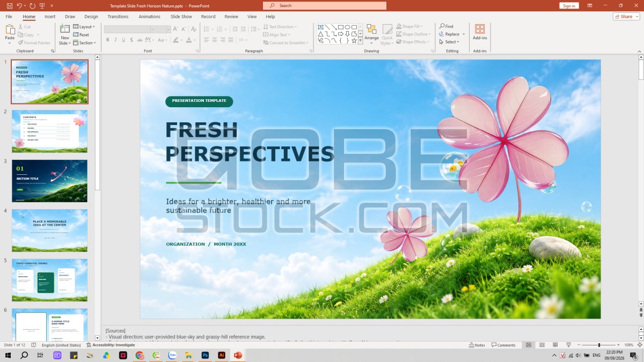Screen dimensions: 644x362
Task: Pick the rectangle shape in shapes gallery
Action: tap(341, 27)
